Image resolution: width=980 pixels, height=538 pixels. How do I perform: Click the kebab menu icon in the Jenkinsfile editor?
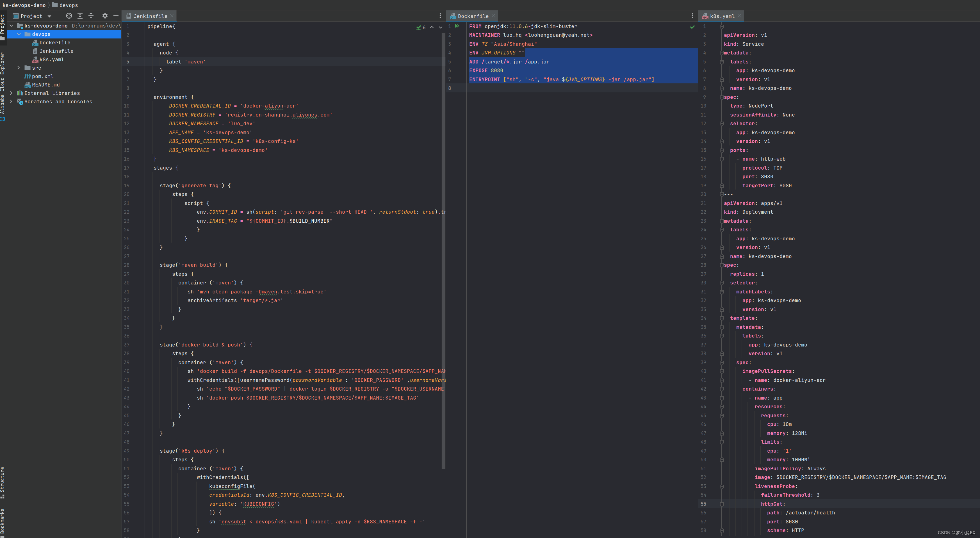[x=440, y=16]
